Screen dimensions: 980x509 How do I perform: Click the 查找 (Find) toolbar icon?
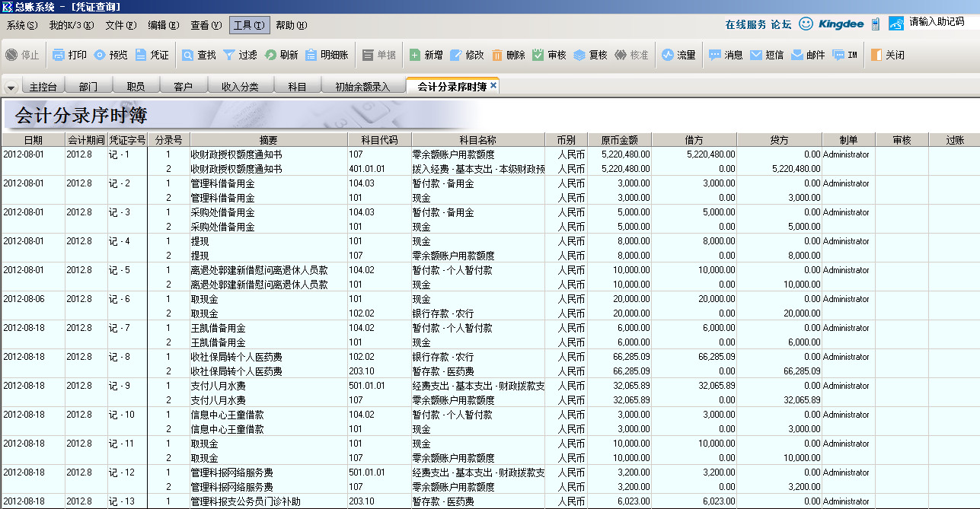click(x=188, y=55)
